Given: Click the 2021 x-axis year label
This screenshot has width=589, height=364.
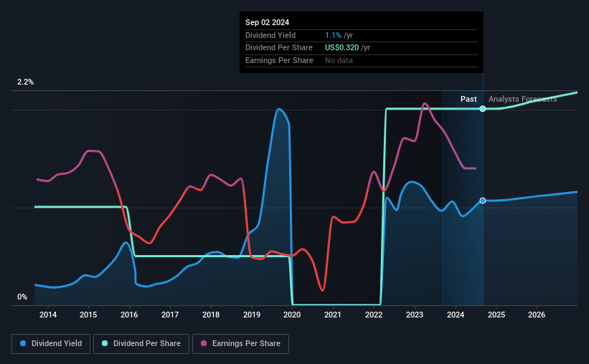Looking at the screenshot, I should click(332, 315).
